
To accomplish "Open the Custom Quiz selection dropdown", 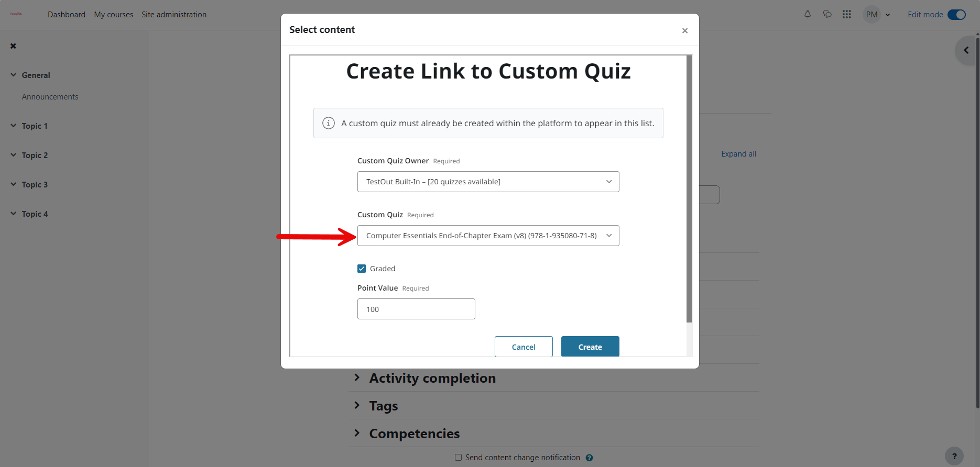I will click(488, 236).
